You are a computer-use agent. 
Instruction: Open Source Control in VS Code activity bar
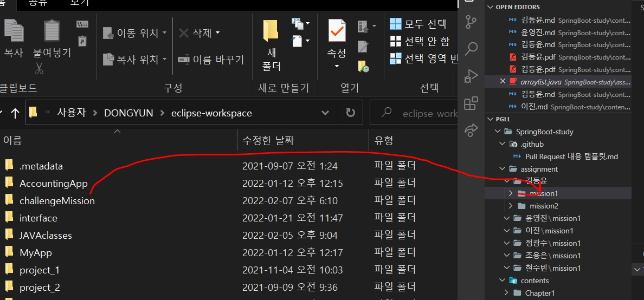[x=471, y=22]
